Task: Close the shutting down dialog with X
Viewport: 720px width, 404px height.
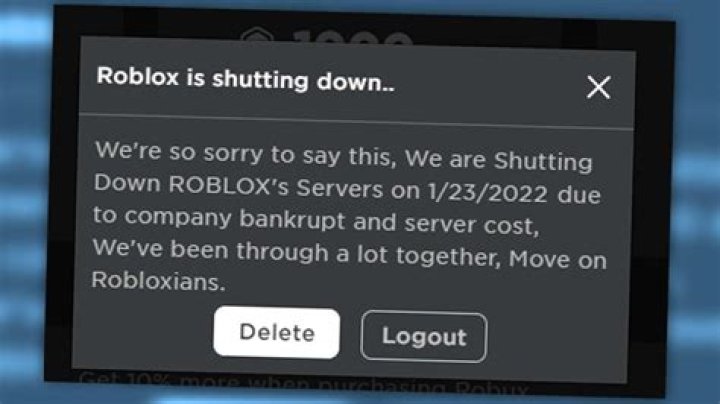Action: point(598,87)
